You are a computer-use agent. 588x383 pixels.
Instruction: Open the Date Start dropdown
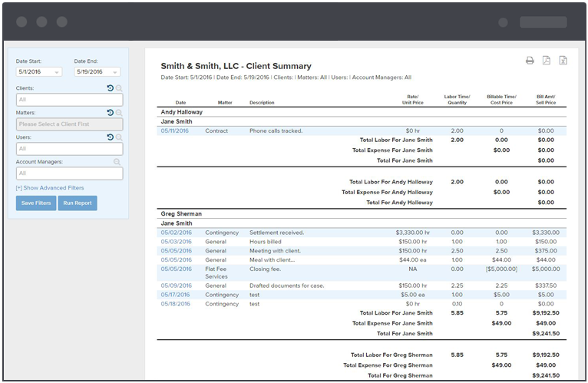click(39, 71)
